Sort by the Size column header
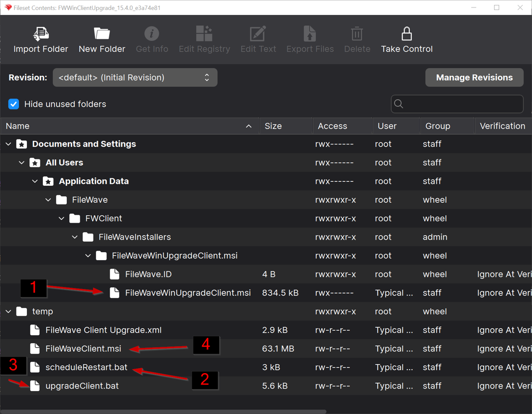The image size is (532, 414). point(286,126)
